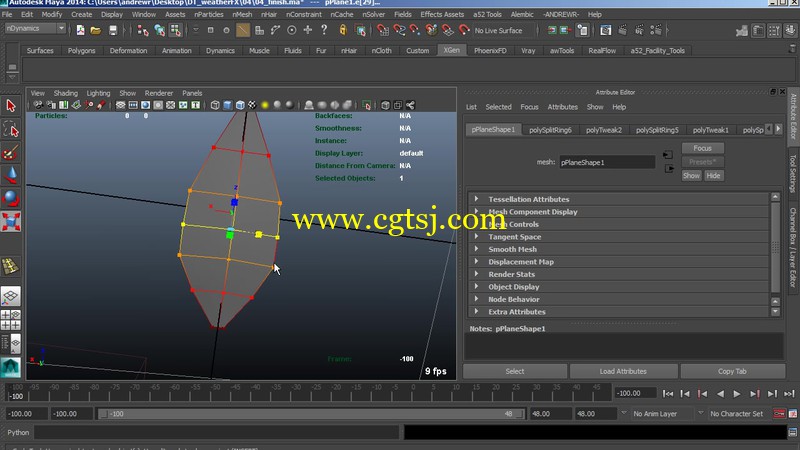
Task: Click the current frame field -100.00
Action: pos(636,393)
